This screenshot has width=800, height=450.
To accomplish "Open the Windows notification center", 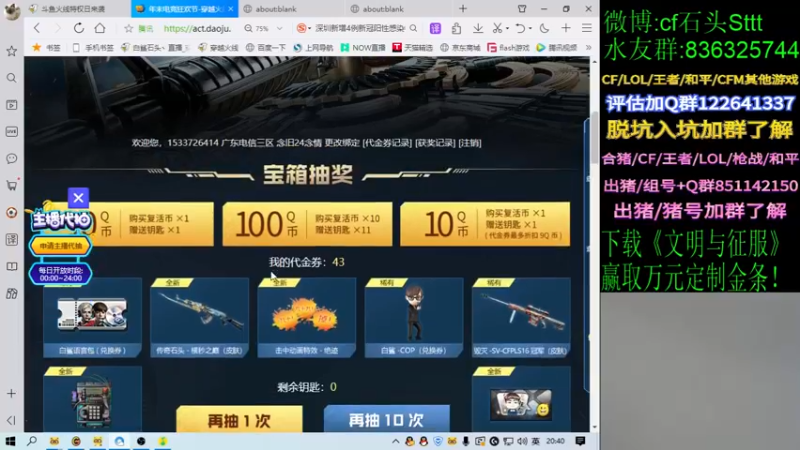I will click(580, 441).
